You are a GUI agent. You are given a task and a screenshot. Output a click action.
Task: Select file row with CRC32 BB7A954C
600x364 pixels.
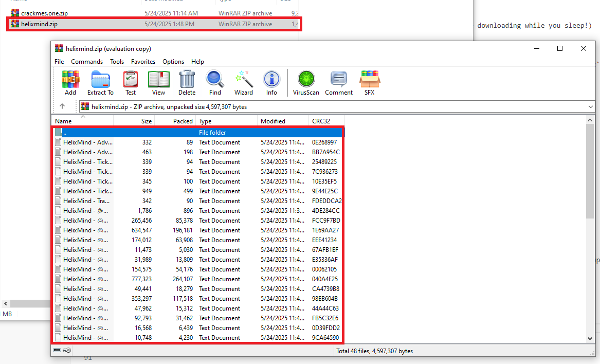click(198, 152)
